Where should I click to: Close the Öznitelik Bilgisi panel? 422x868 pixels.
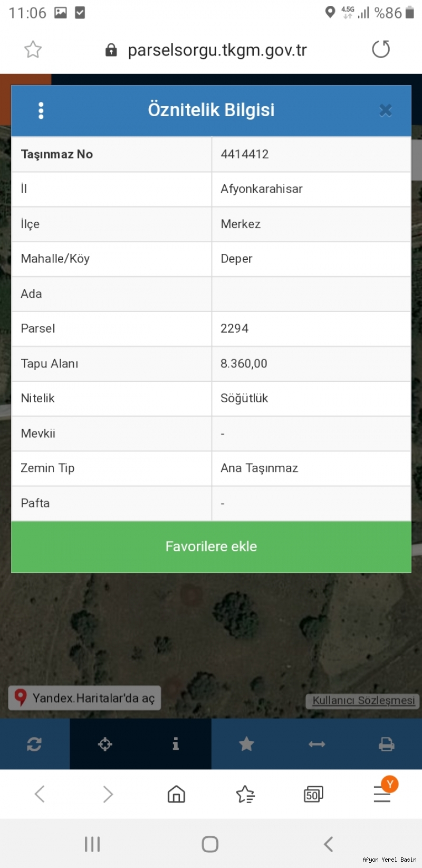[x=386, y=110]
